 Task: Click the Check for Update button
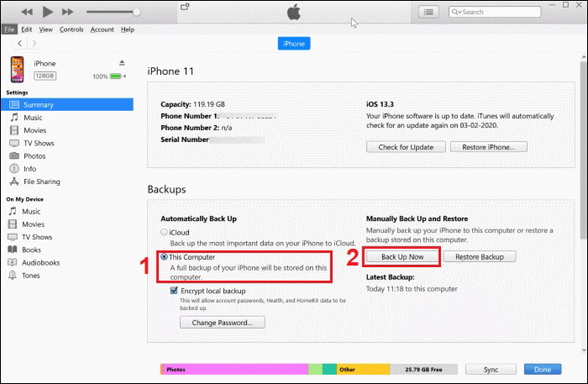406,147
